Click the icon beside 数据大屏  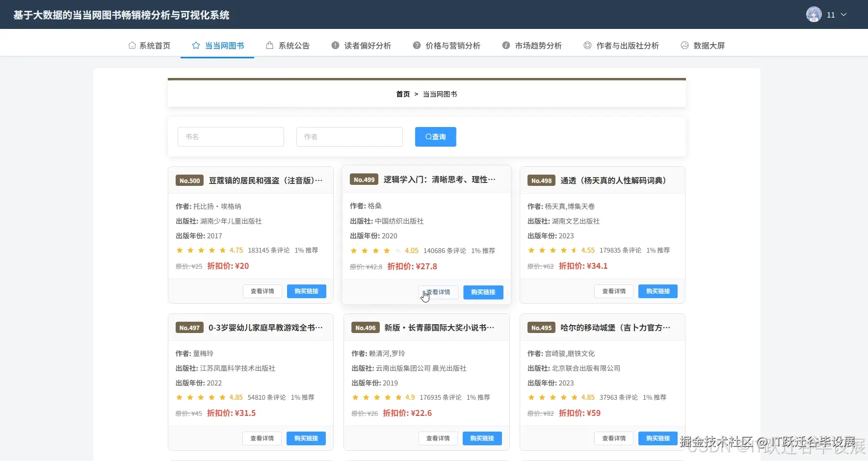tap(684, 45)
